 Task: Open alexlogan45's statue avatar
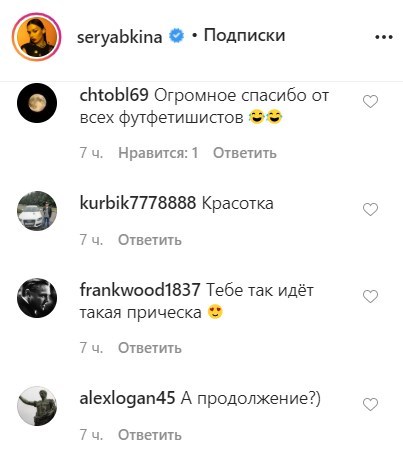(37, 406)
